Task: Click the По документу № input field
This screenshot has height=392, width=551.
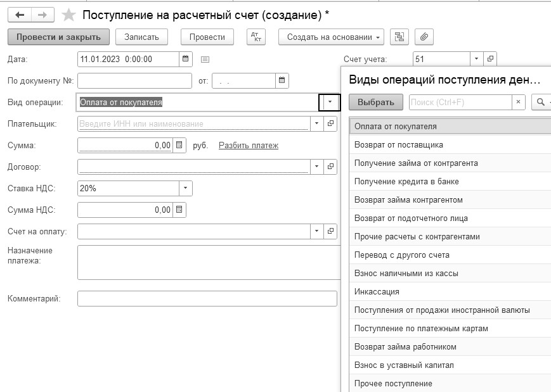Action: [x=134, y=80]
